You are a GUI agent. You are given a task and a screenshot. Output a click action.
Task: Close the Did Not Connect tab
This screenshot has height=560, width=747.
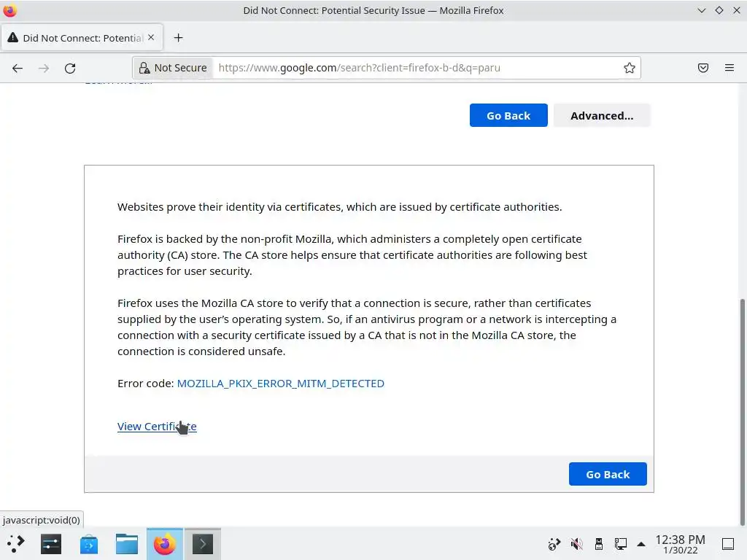(x=151, y=37)
